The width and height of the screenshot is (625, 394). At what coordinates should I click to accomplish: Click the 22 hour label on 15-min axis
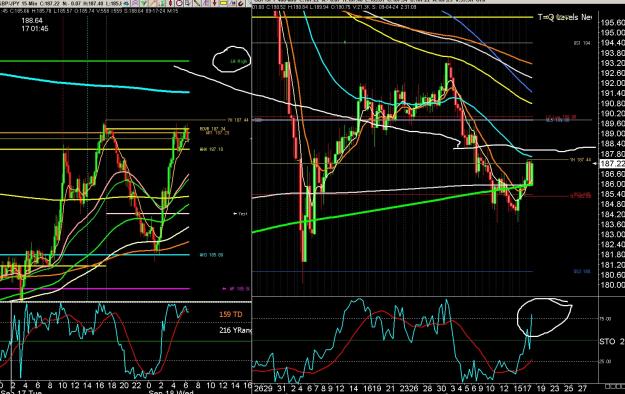(137, 385)
